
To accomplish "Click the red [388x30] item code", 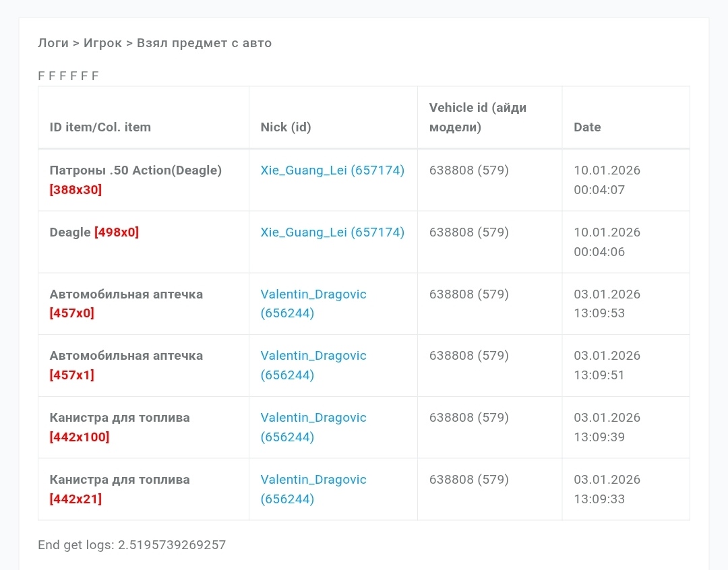I will pos(75,190).
